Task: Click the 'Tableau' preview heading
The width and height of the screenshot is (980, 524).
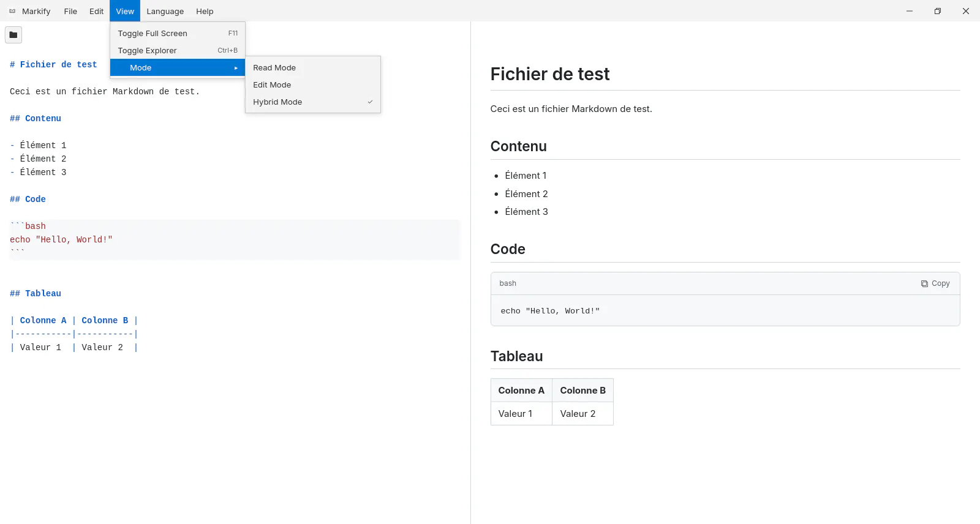Action: point(517,356)
